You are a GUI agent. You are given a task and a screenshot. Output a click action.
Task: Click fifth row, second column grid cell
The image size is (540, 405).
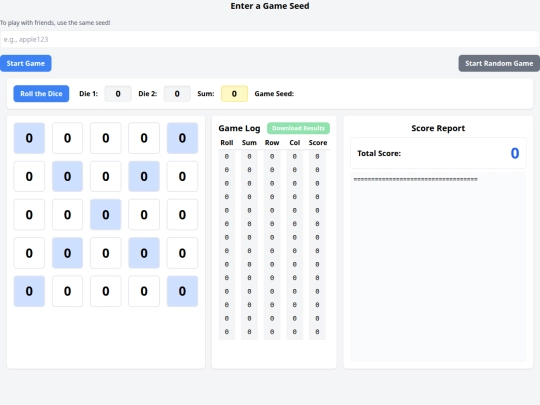coord(68,291)
